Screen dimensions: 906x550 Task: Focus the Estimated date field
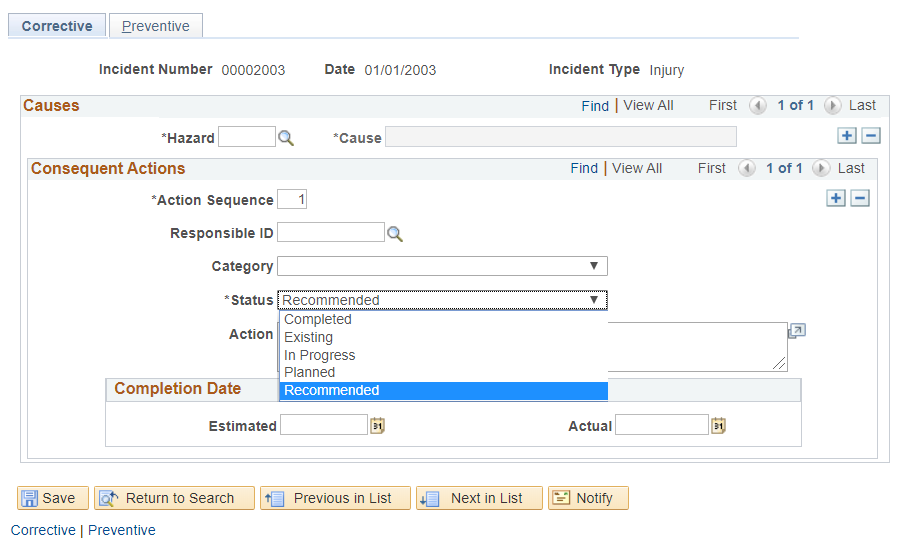pyautogui.click(x=324, y=425)
